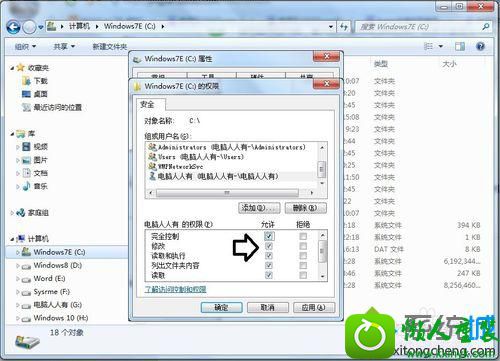Open the address bar history dropdown

pos(331,27)
